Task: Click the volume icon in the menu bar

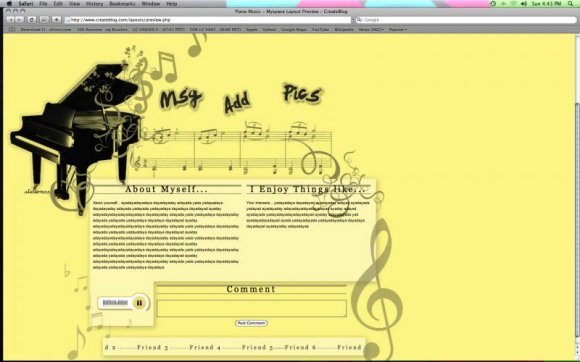Action: click(524, 4)
